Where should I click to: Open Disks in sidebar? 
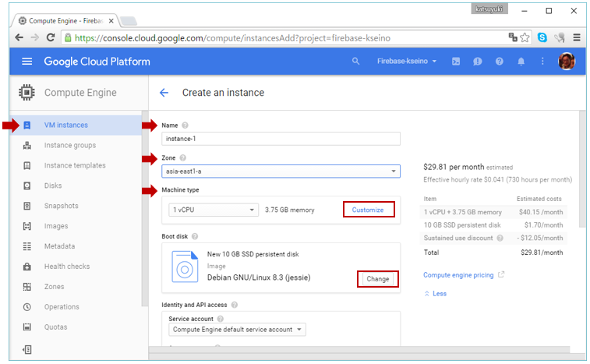coord(76,186)
